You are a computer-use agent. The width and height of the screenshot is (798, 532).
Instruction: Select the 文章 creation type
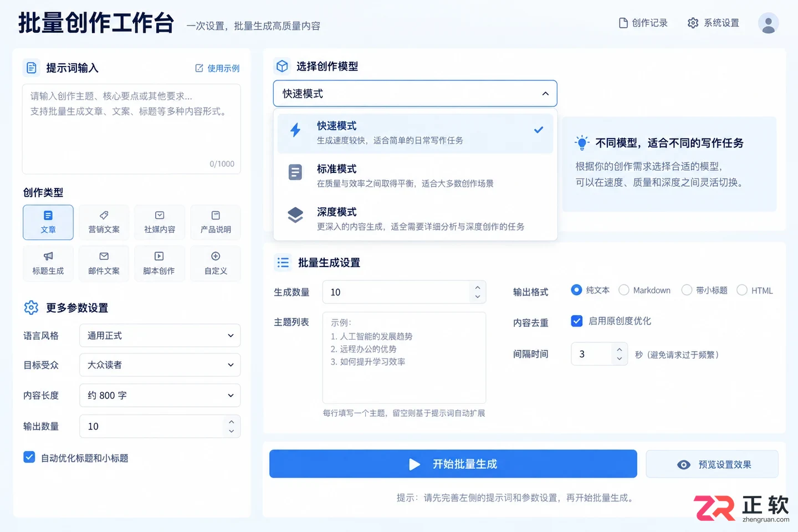click(x=48, y=222)
